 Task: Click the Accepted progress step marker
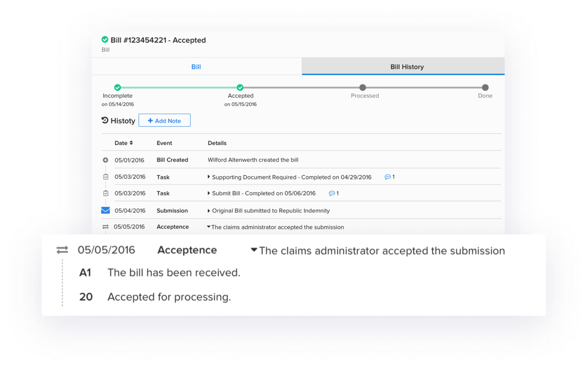(x=240, y=88)
